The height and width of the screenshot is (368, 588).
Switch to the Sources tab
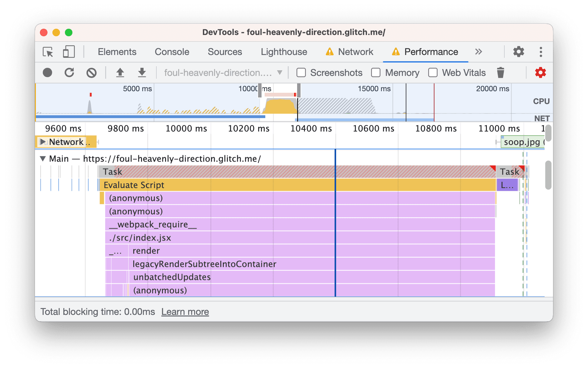(x=225, y=52)
